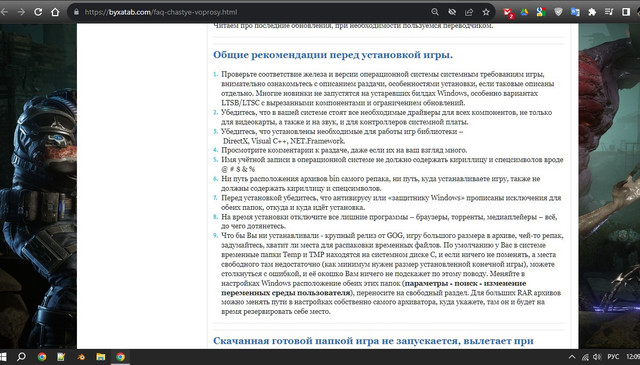Click text 'Имя учётной записи в операционной системе'
640x365 pixels.
pos(298,160)
